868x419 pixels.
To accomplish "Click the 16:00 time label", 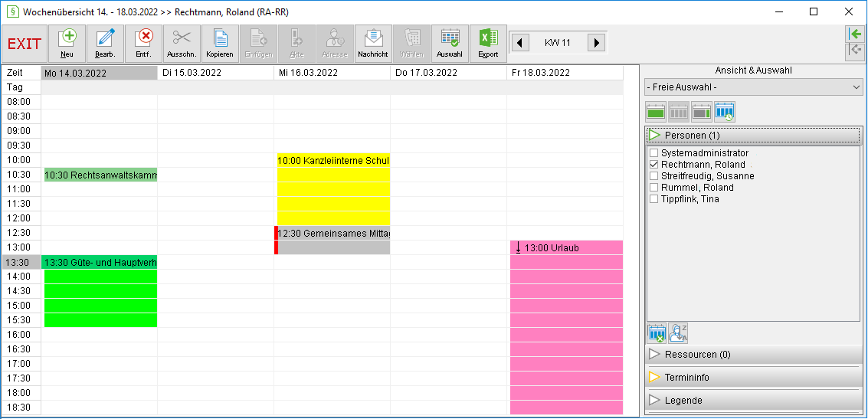I will coord(21,334).
